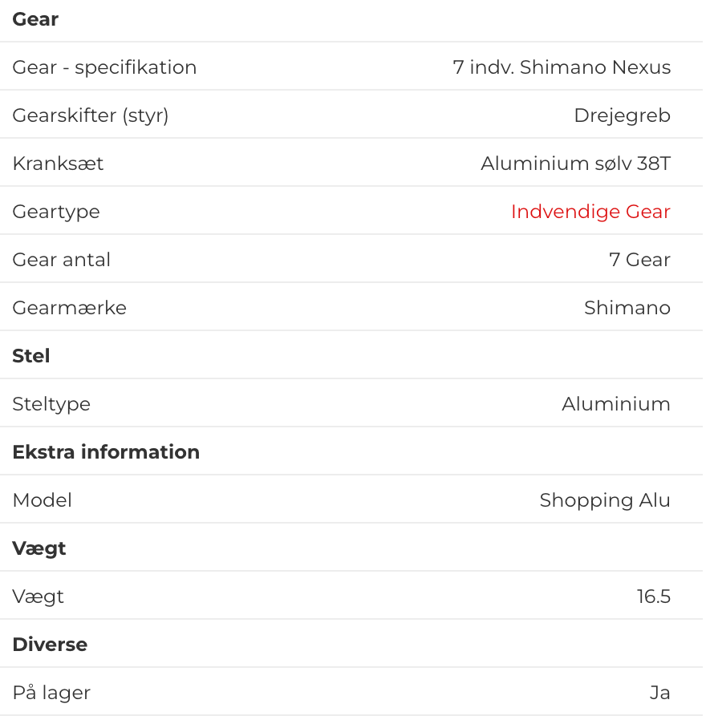Click the Steltype row label
The image size is (714, 728).
pos(51,404)
